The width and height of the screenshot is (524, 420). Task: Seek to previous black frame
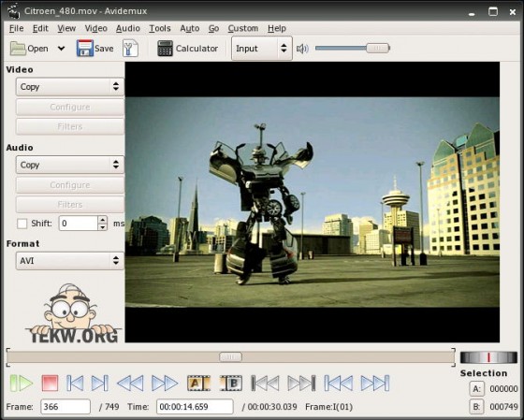(x=265, y=384)
